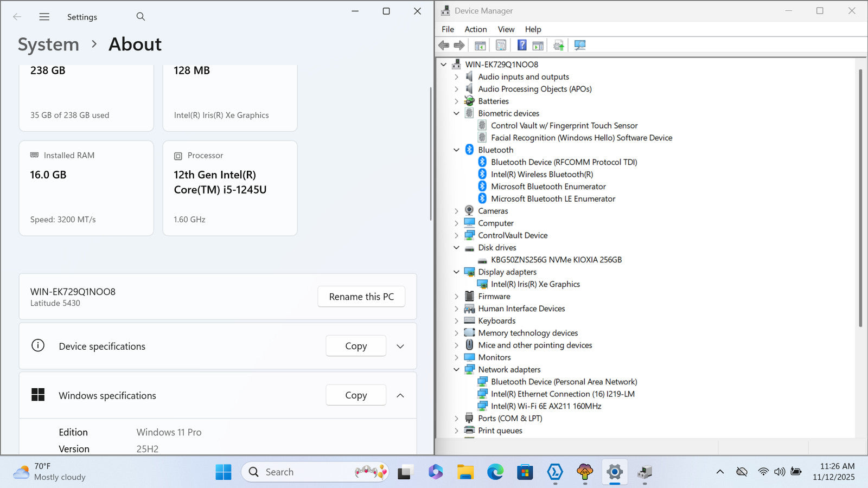
Task: Click the Help icon in Device Manager toolbar
Action: (x=521, y=46)
